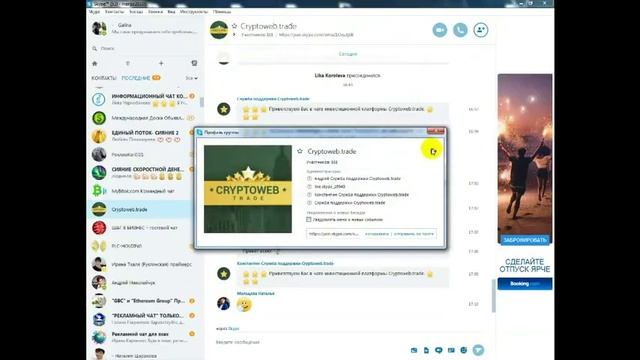Viewport: 640px width, 360px height.
Task: Open the 'Все' filter dropdown in contacts list
Action: pos(191,78)
